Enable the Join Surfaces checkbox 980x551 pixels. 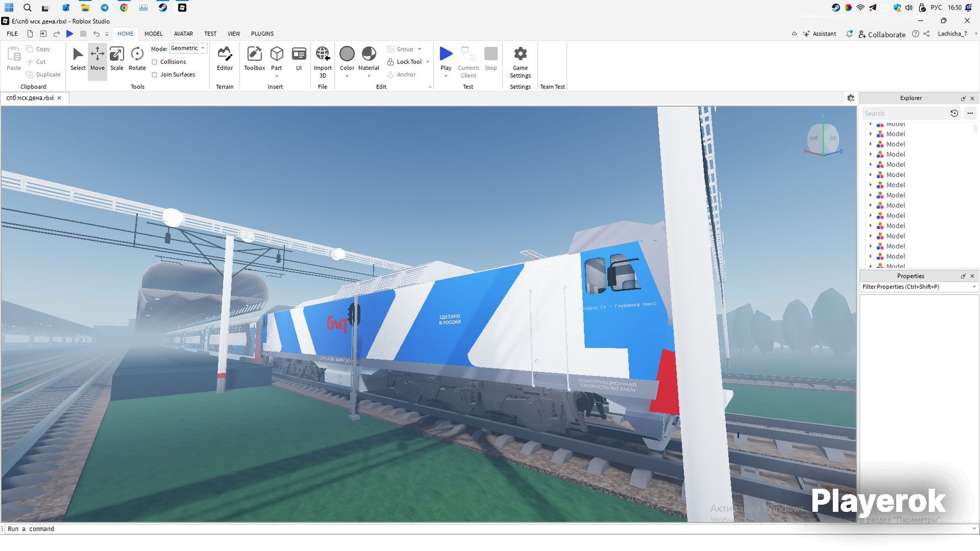(x=154, y=74)
